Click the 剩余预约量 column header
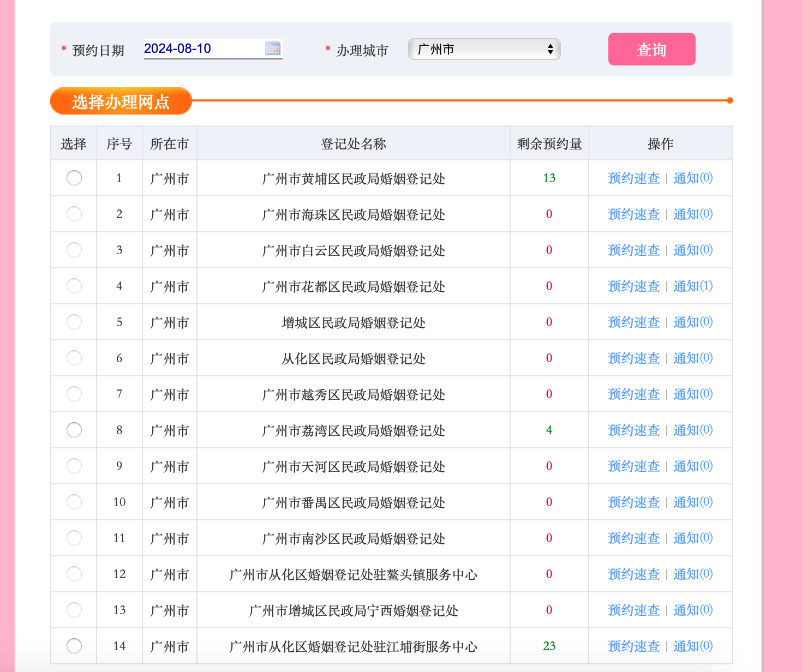The height and width of the screenshot is (672, 802). [x=549, y=144]
